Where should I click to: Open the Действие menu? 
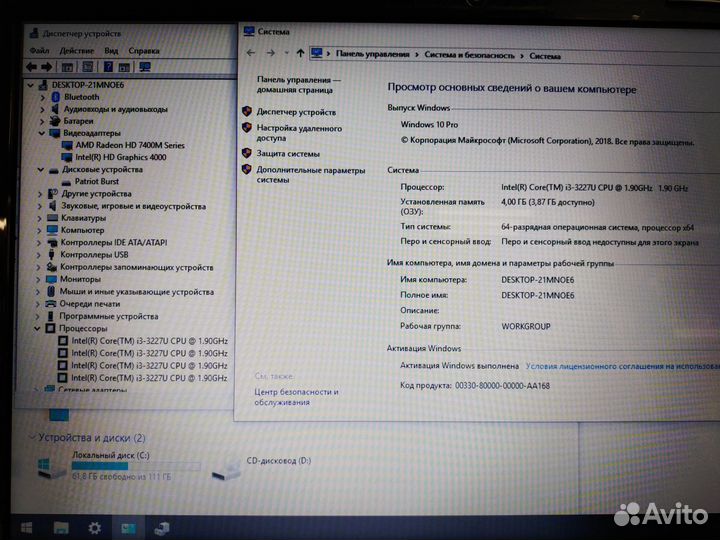tap(77, 51)
